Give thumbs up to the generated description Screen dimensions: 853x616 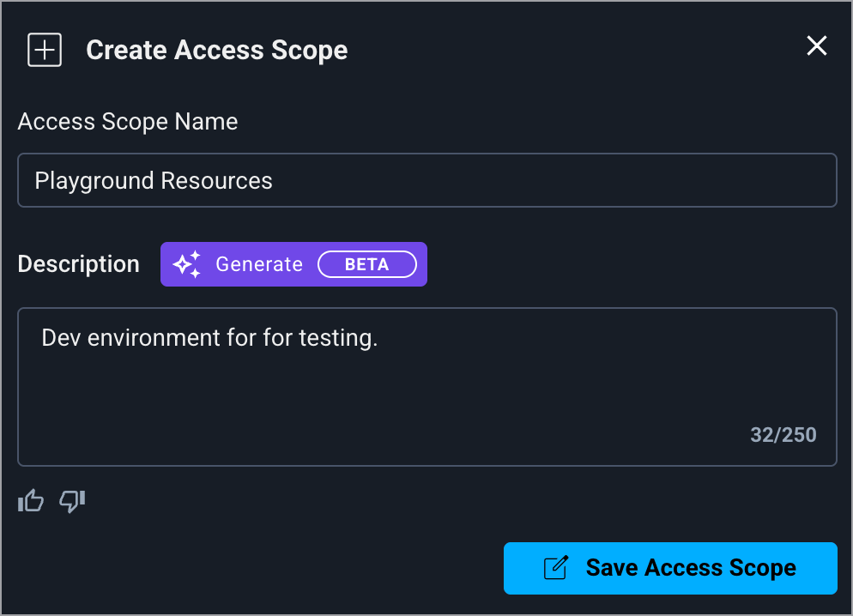pos(31,500)
